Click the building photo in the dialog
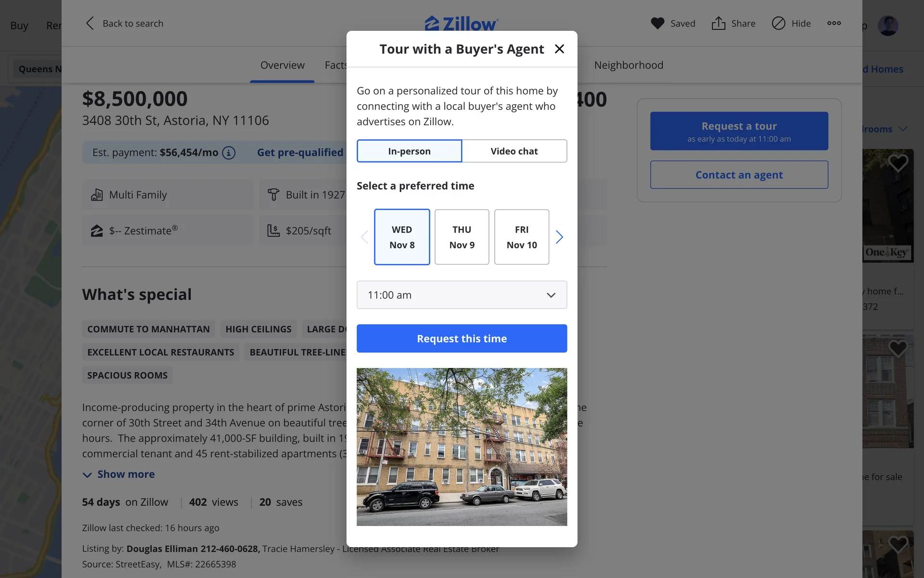This screenshot has width=924, height=578. [x=462, y=447]
